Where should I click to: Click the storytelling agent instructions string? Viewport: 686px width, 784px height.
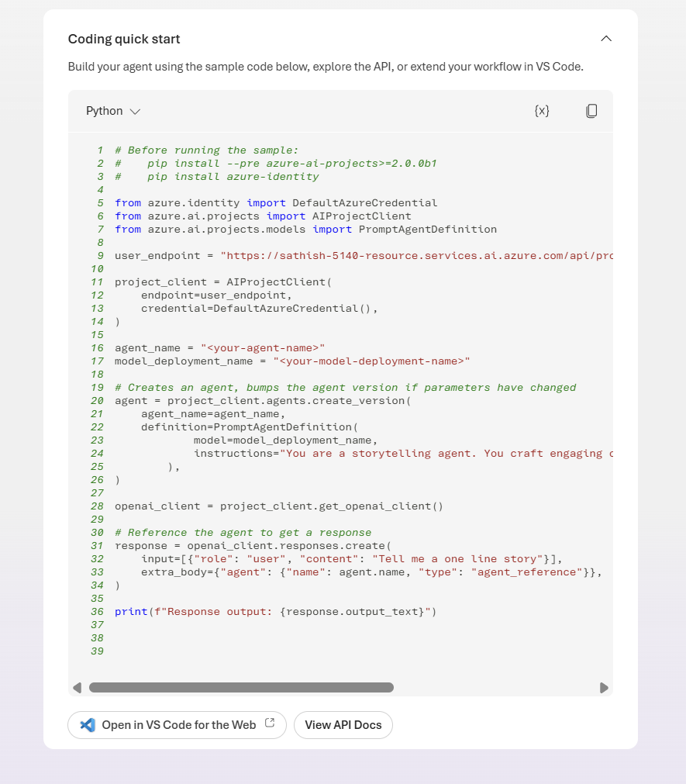pos(446,454)
